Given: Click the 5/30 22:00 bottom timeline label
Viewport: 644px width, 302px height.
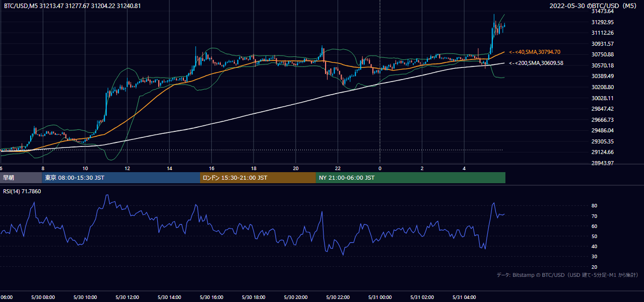Looking at the screenshot, I should pyautogui.click(x=338, y=297).
